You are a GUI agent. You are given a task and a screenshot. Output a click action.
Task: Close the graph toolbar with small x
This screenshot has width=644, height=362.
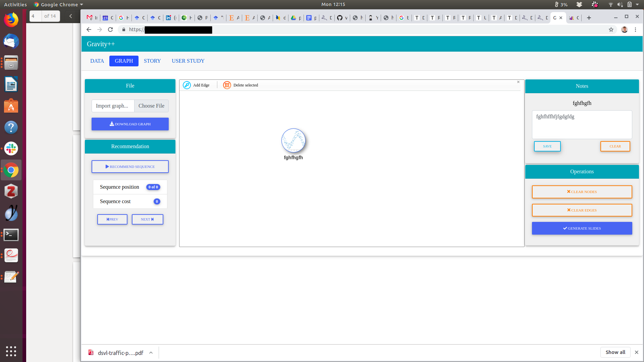click(518, 82)
